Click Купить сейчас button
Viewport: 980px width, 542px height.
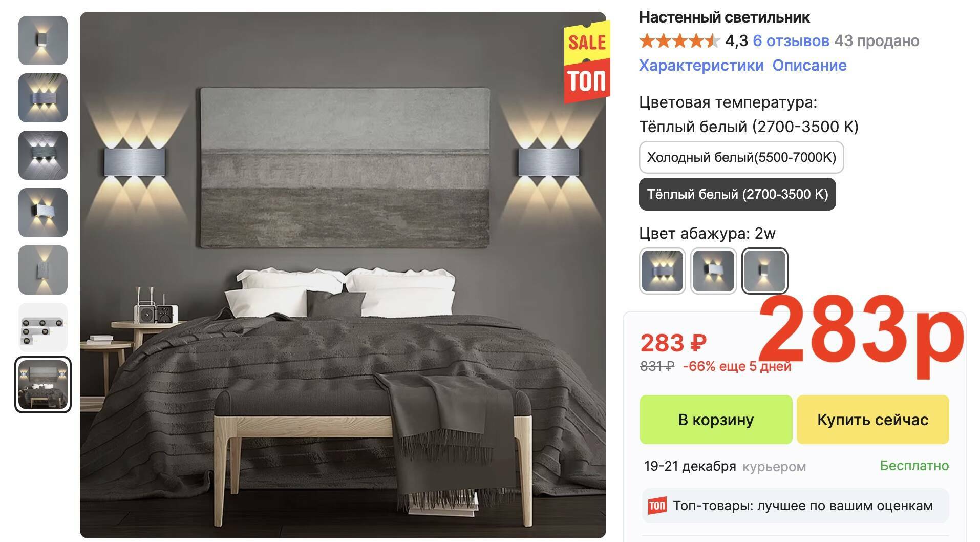tap(873, 420)
